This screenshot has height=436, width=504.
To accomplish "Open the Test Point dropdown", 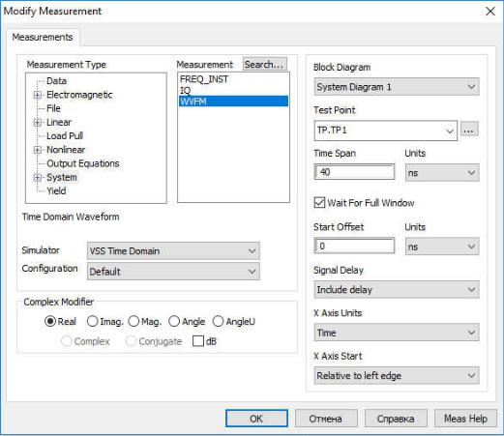I will pyautogui.click(x=386, y=131).
